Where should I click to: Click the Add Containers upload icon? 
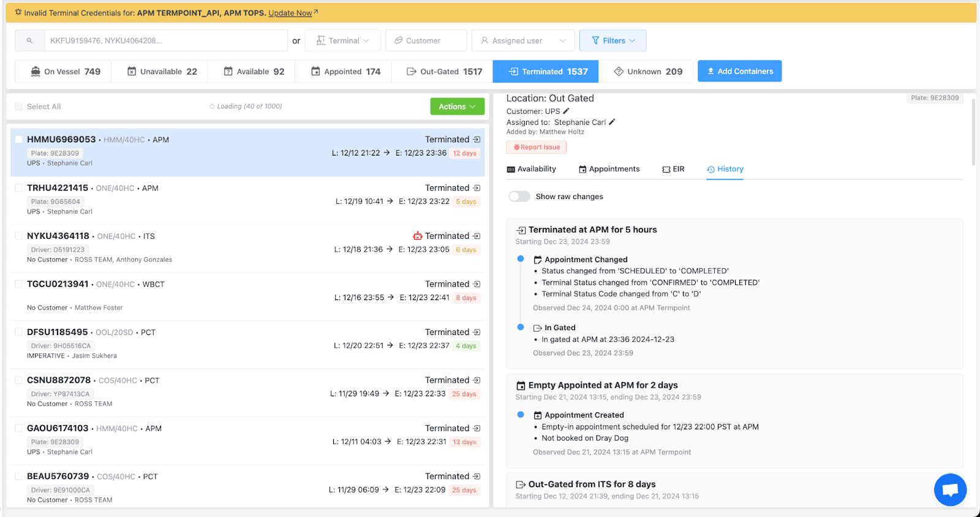point(710,71)
